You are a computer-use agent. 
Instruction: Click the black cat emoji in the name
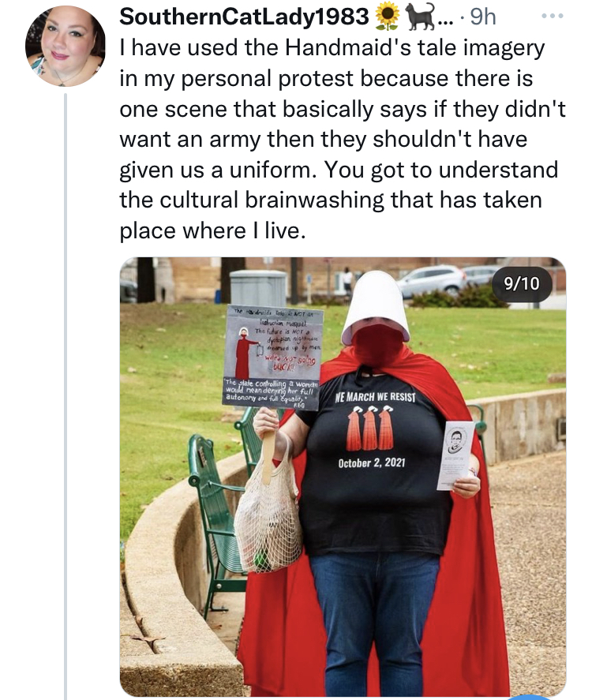pyautogui.click(x=421, y=17)
